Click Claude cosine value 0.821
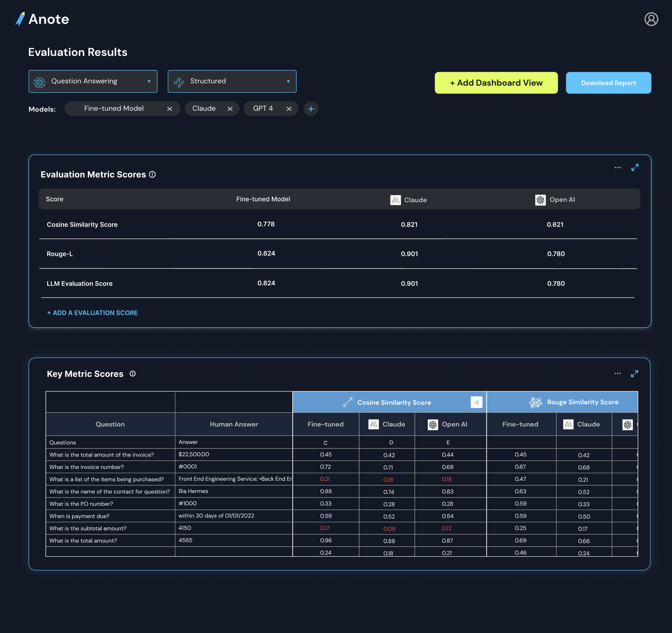Viewport: 672px width, 633px height. (409, 225)
